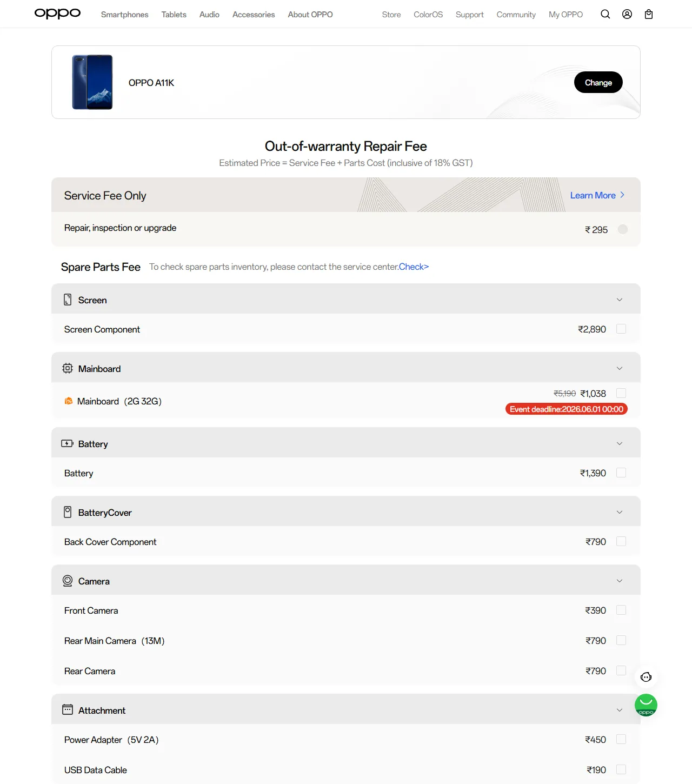Screen dimensions: 692x784
Task: Click the Spare Parts Fee heading
Action: pos(101,267)
